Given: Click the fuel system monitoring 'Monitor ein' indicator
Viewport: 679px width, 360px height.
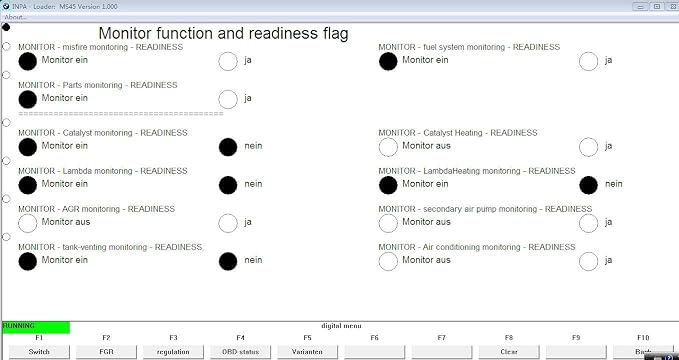Looking at the screenshot, I should (388, 61).
